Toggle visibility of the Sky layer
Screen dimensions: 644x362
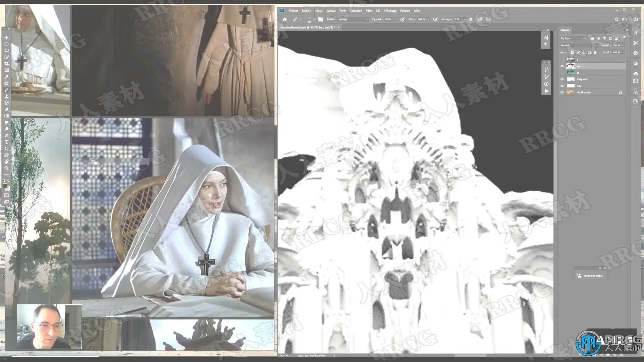[562, 86]
